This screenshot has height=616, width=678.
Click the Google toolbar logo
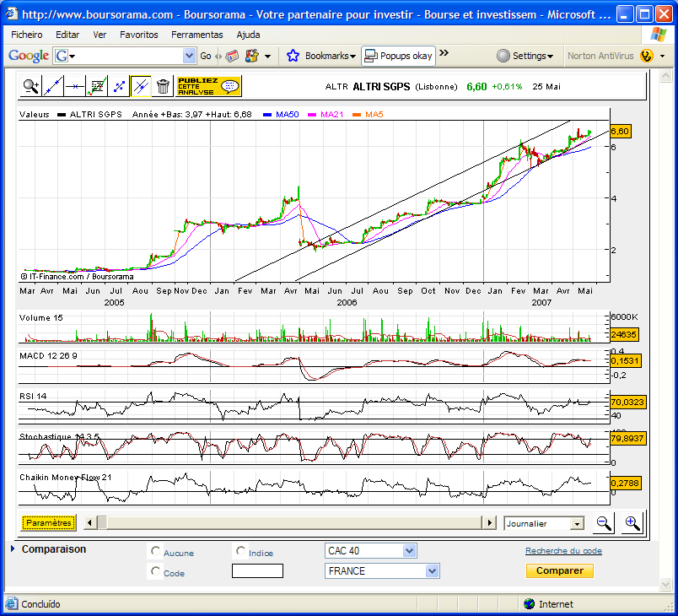29,56
